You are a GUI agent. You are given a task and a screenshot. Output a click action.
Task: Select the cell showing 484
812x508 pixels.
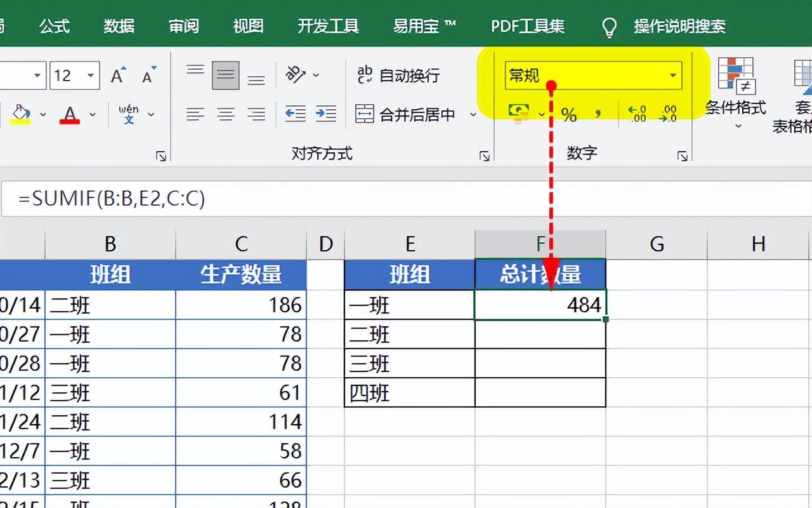click(540, 305)
